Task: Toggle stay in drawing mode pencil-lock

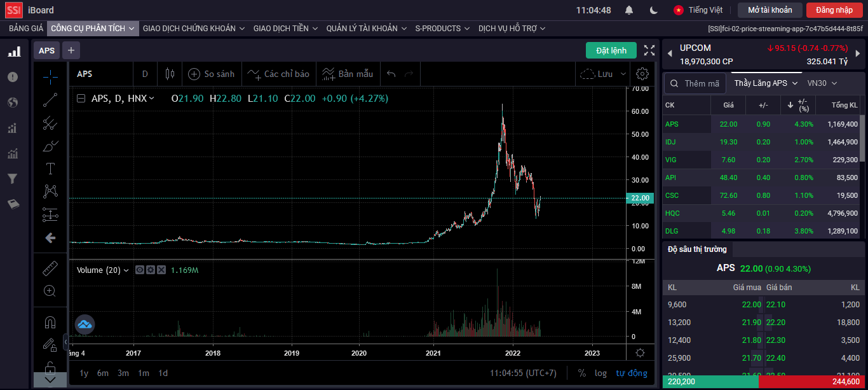Action: 50,345
